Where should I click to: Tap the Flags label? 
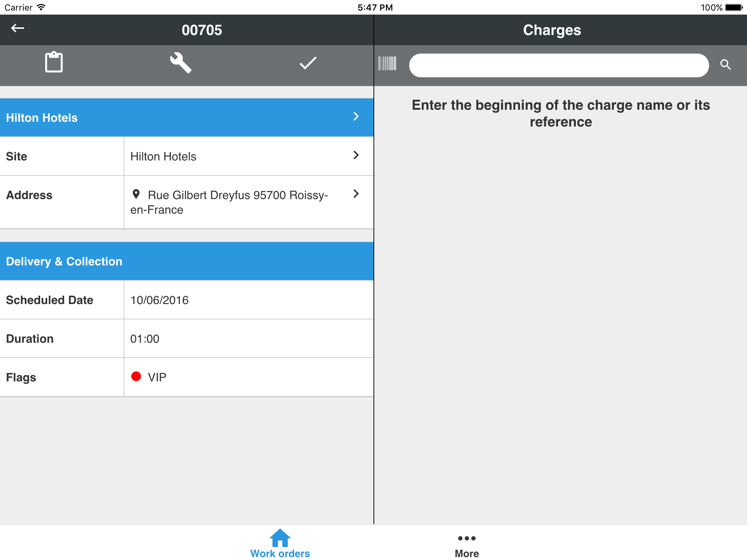[21, 377]
